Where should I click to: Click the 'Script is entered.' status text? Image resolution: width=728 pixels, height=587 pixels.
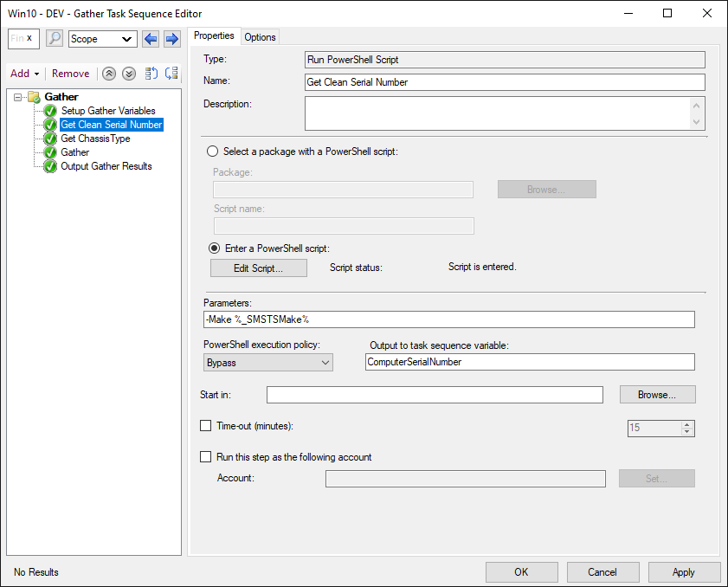tap(482, 267)
